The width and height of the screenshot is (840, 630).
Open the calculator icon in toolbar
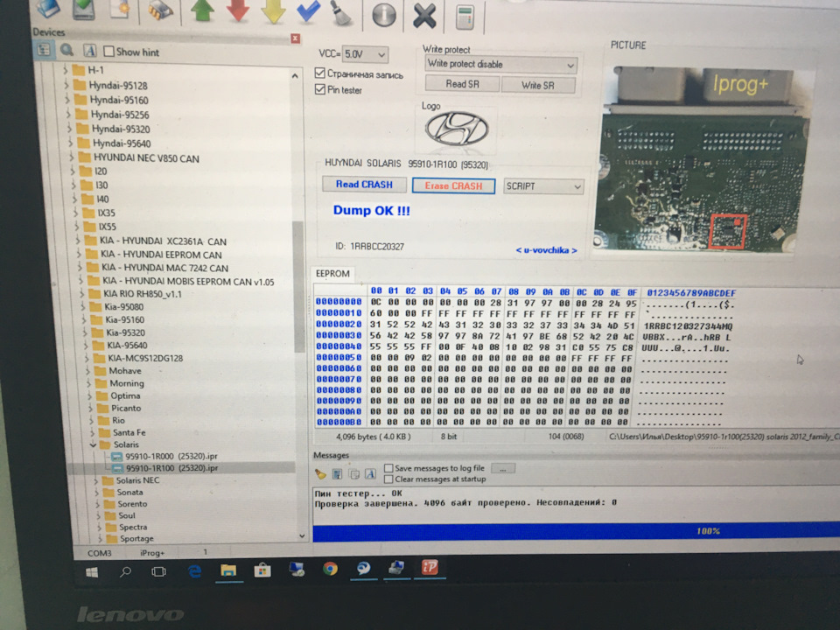(465, 17)
